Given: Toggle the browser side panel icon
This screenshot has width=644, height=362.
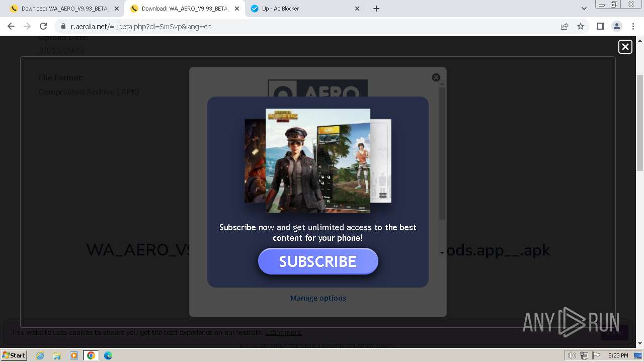Looking at the screenshot, I should click(x=600, y=26).
